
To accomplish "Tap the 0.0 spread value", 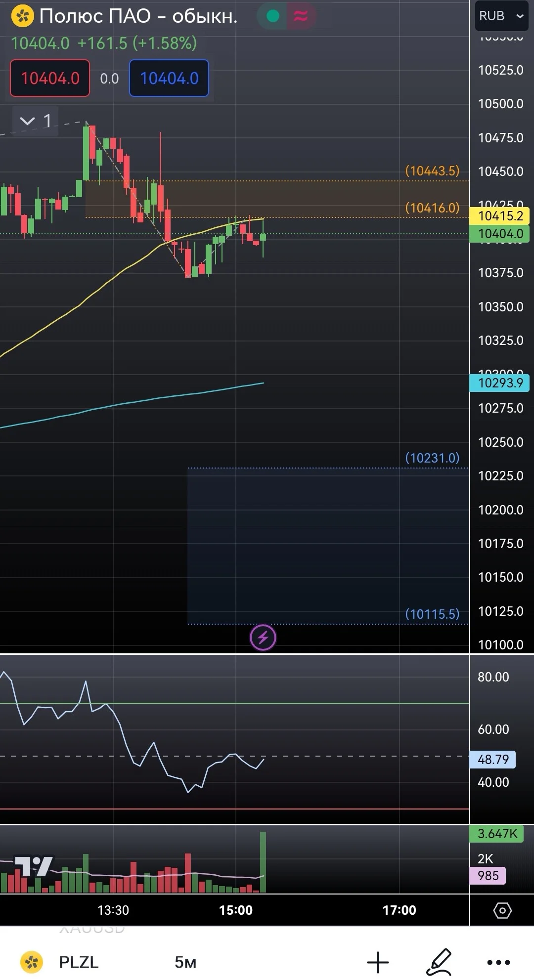I will [109, 79].
